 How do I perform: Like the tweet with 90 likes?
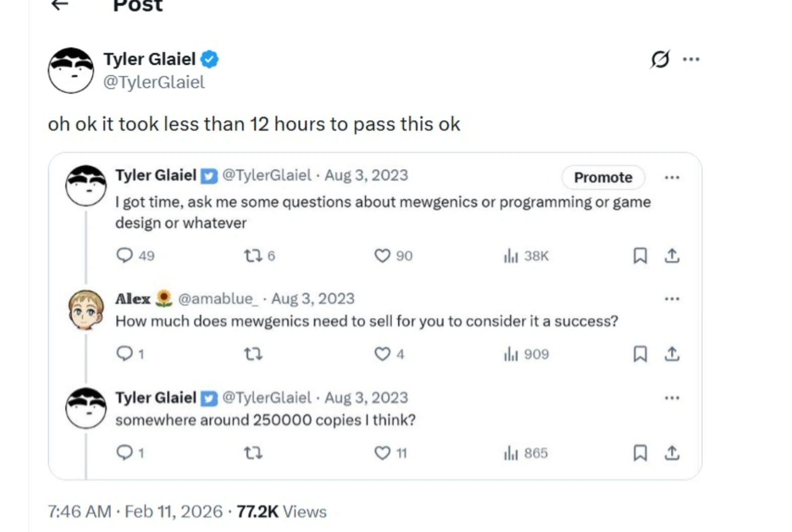click(382, 256)
